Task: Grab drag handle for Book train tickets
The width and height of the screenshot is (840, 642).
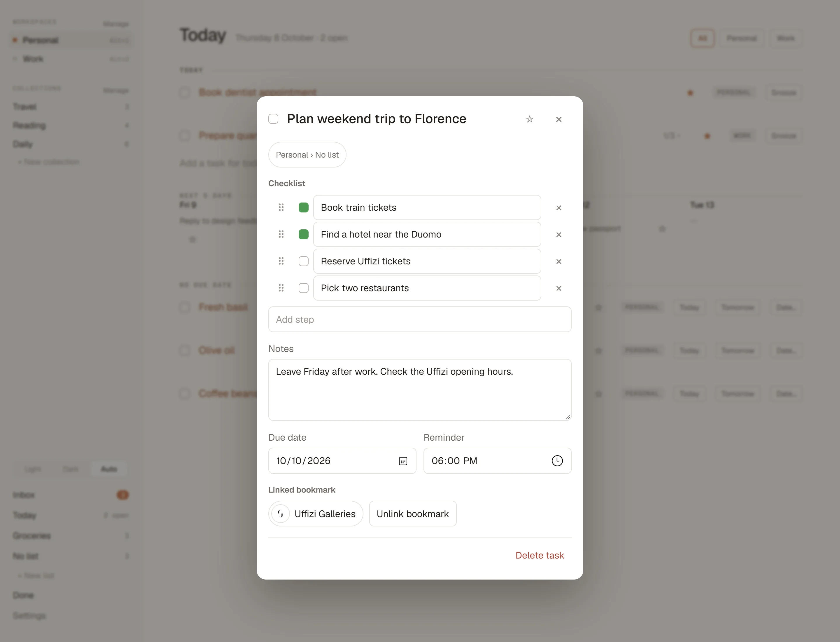Action: 281,207
